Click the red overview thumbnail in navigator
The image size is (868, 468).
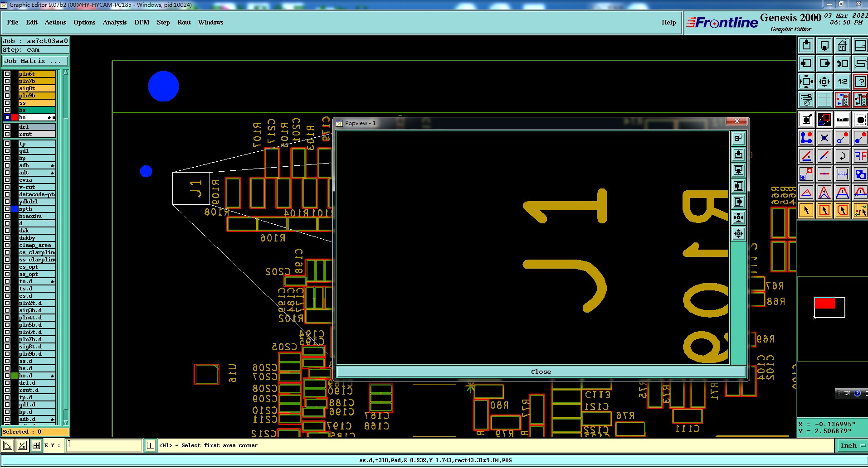tap(825, 303)
